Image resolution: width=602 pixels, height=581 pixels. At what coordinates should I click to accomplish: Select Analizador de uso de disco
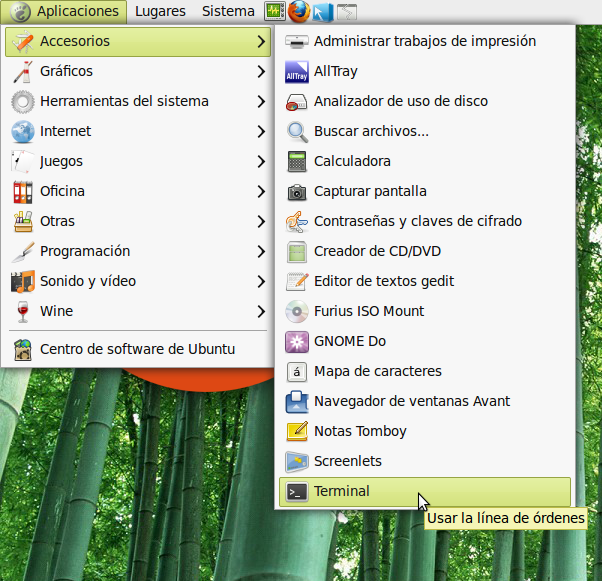point(425,101)
